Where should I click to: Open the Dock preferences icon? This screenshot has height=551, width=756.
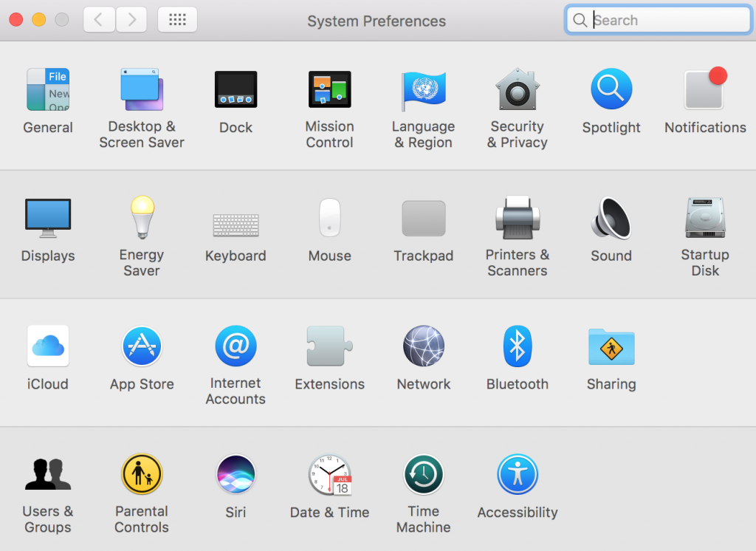(236, 90)
